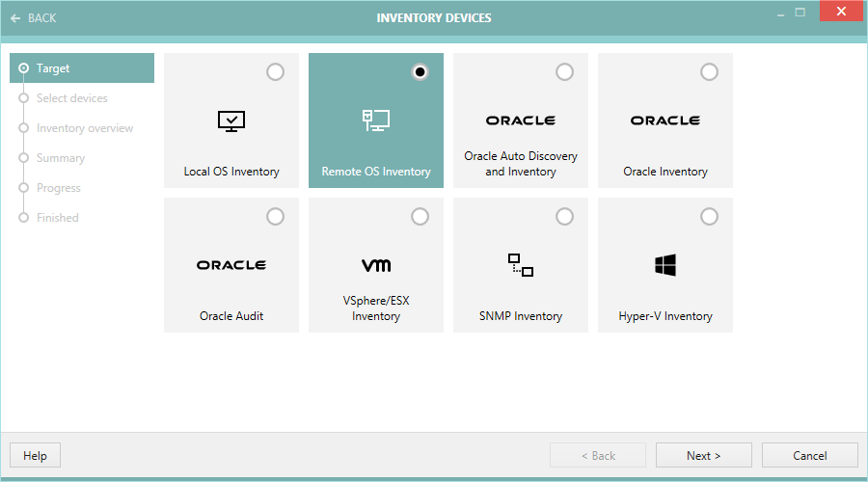Image resolution: width=868 pixels, height=482 pixels.
Task: Click the Local OS Inventory monitor icon
Action: coord(231,120)
